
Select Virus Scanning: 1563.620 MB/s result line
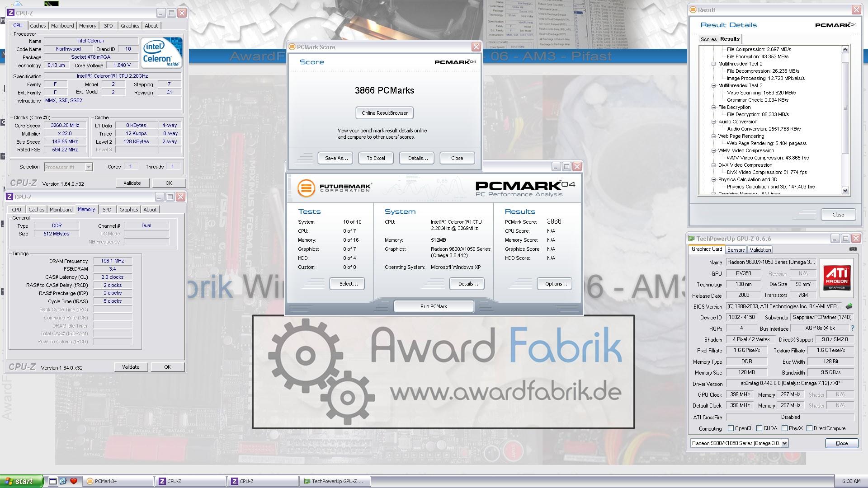[x=761, y=93]
